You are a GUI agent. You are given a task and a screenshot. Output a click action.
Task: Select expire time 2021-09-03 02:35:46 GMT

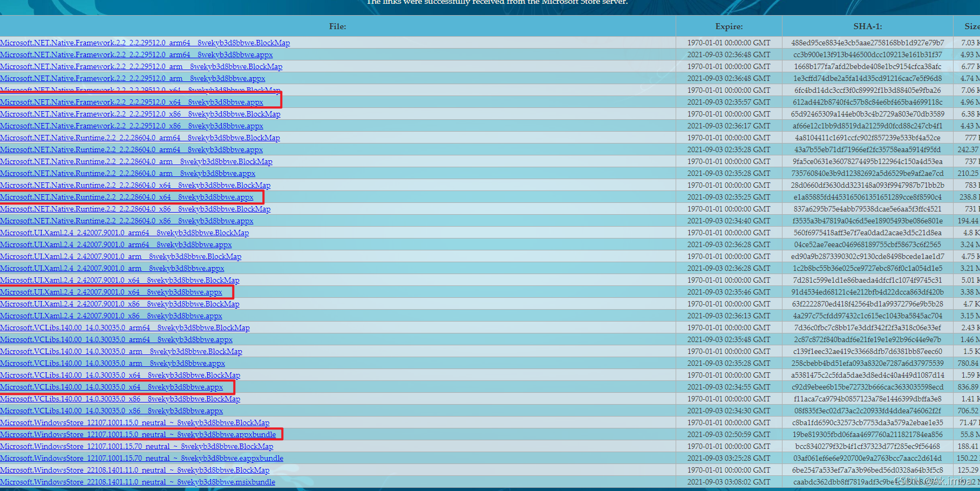(729, 292)
